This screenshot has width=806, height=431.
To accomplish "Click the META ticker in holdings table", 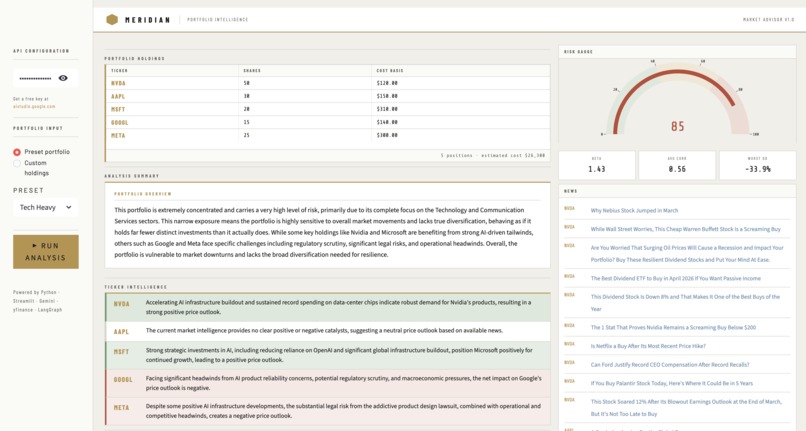I will pyautogui.click(x=118, y=135).
